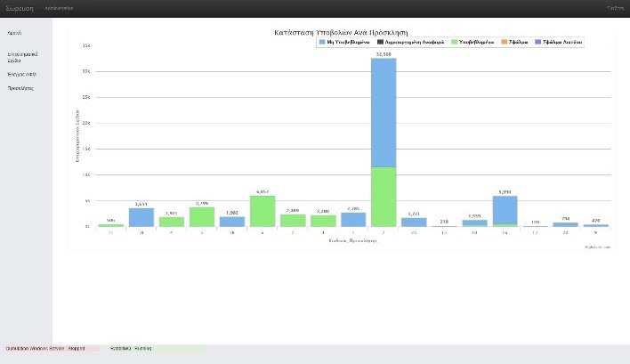Screen dimensions: 630x364
Task: Click the blue segment of the 32,508 bar
Action: (383, 111)
